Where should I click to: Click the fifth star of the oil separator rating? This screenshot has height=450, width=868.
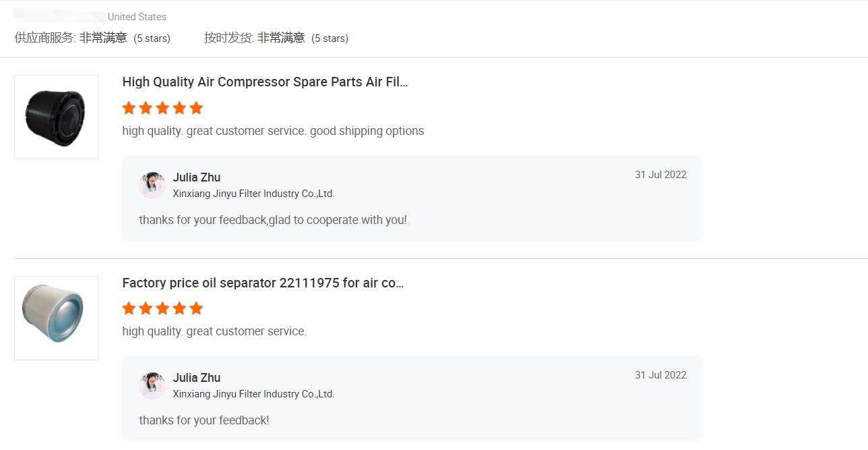tap(196, 308)
